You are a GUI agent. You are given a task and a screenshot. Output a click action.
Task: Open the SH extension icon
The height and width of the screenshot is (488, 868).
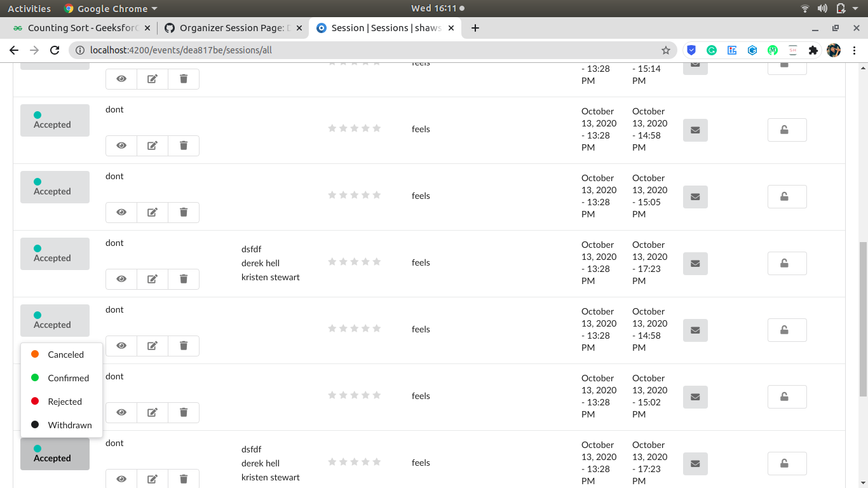pyautogui.click(x=793, y=50)
